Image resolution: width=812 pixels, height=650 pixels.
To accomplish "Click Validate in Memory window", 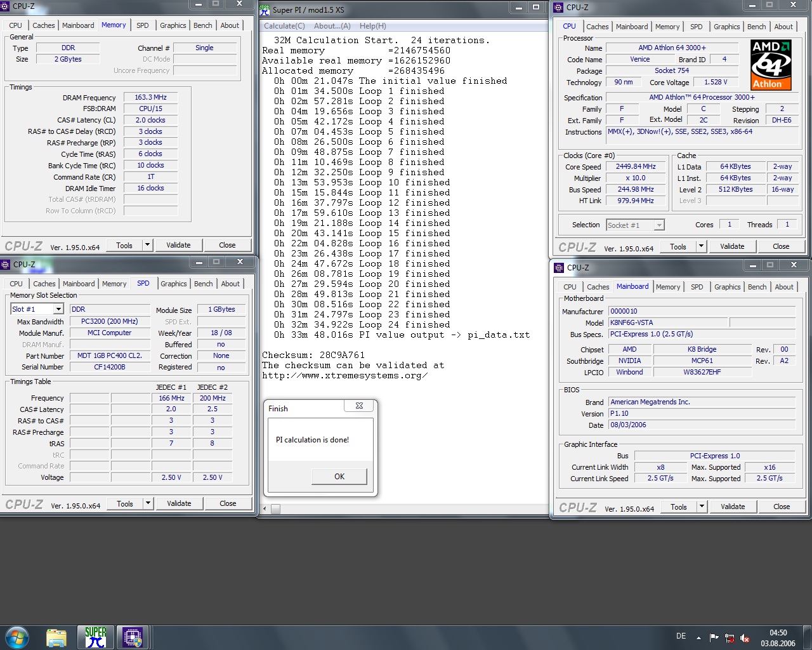I will tap(178, 245).
